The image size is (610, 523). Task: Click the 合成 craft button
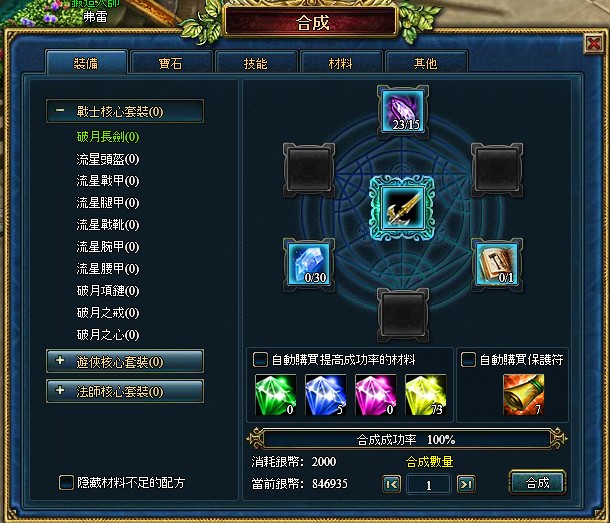tap(537, 483)
